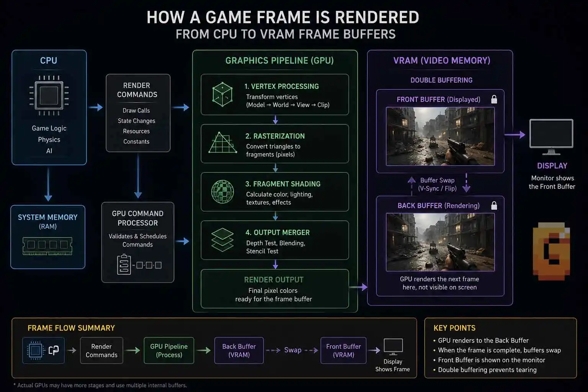Viewport: 588px width, 392px height.
Task: Click the Resources entry
Action: pyautogui.click(x=136, y=131)
